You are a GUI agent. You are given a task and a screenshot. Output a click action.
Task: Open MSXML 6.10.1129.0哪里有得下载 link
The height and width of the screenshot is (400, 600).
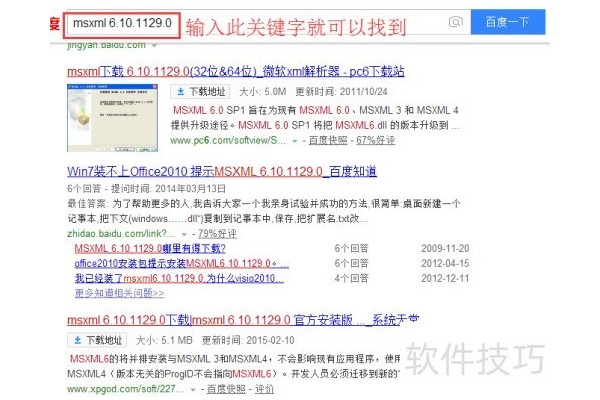150,248
